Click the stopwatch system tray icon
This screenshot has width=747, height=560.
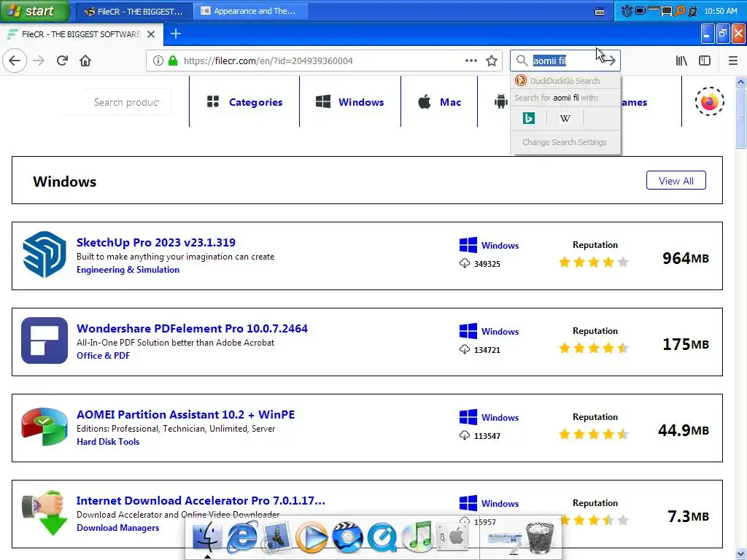tap(627, 10)
